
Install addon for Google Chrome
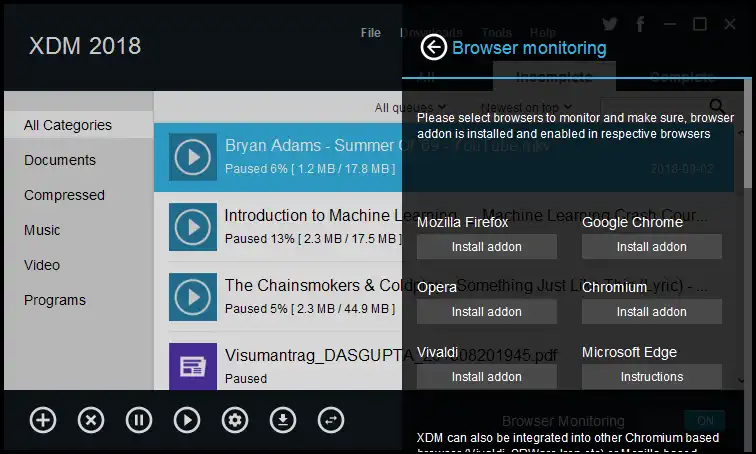(x=651, y=247)
